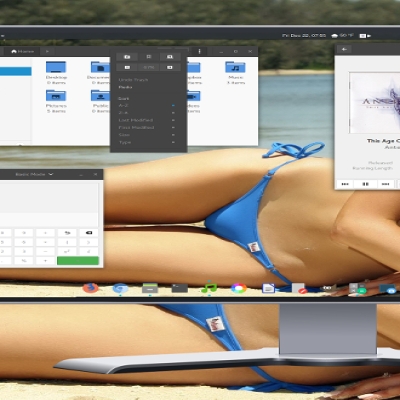This screenshot has height=400, width=400.
Task: Open the colorful Photos app in dock
Action: tap(239, 288)
